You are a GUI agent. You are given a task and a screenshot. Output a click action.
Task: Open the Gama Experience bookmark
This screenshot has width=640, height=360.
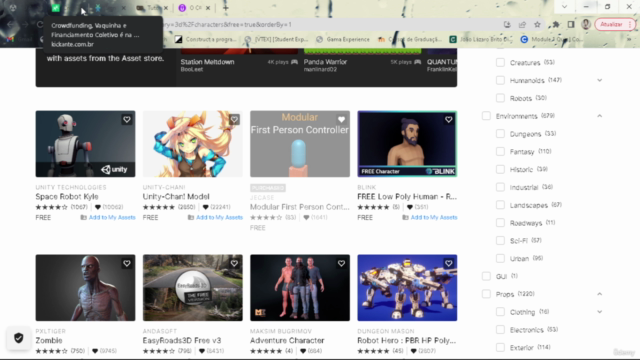(x=343, y=40)
